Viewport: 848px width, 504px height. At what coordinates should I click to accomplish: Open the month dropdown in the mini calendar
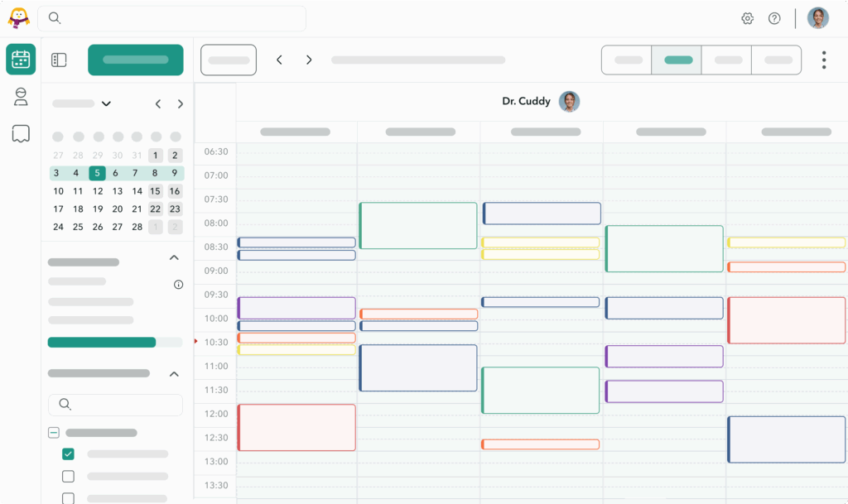pos(106,103)
